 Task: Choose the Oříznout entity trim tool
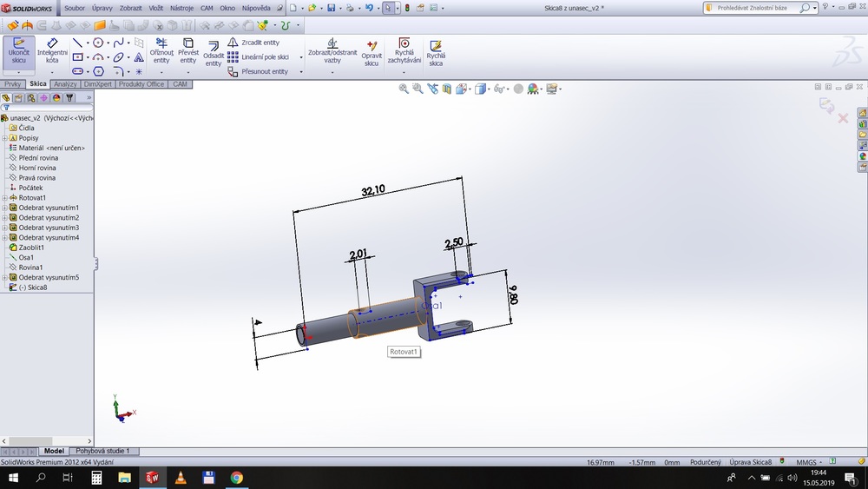161,51
